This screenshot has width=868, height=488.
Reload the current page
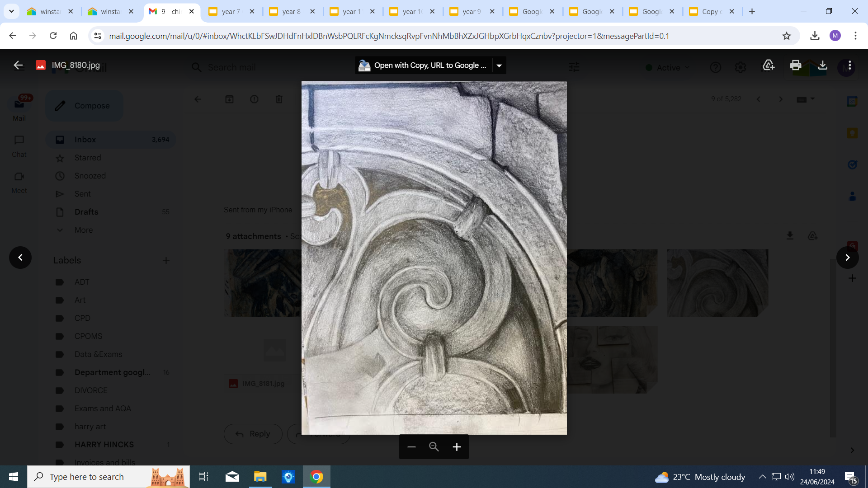53,36
